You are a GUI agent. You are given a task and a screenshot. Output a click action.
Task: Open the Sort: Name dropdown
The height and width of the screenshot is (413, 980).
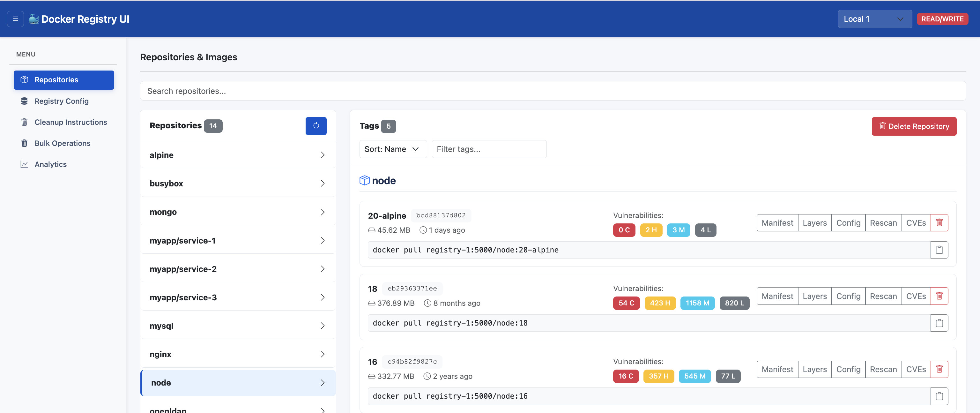(393, 149)
